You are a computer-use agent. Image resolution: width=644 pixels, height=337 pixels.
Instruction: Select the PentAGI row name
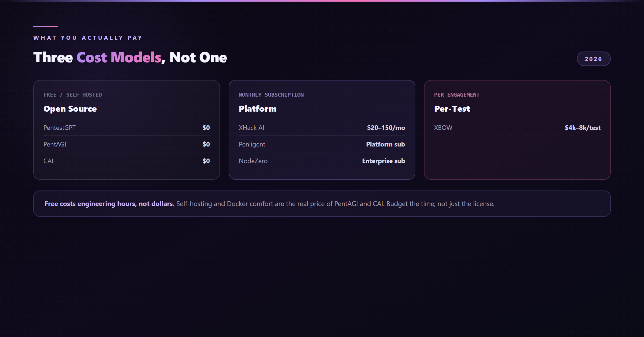click(55, 144)
